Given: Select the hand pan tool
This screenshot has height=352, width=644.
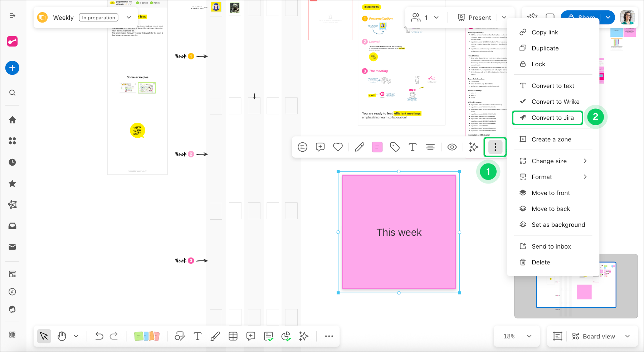Looking at the screenshot, I should (x=62, y=336).
